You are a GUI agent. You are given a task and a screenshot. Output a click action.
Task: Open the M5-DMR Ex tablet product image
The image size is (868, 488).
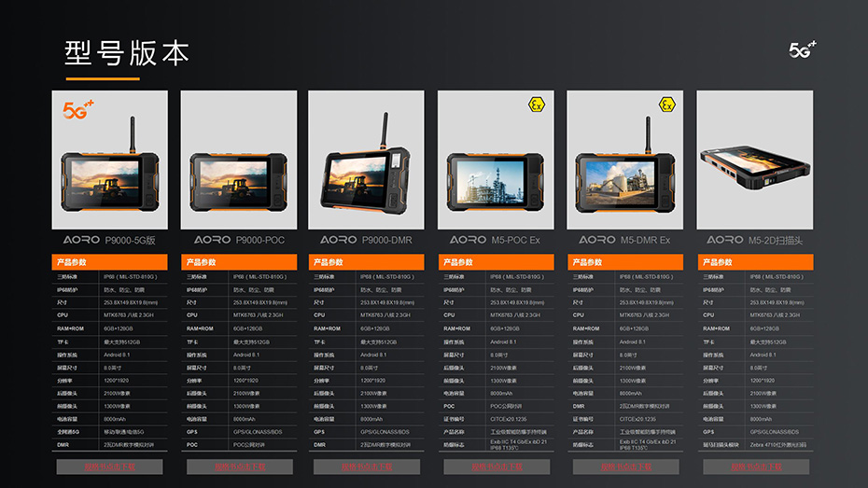pyautogui.click(x=625, y=160)
